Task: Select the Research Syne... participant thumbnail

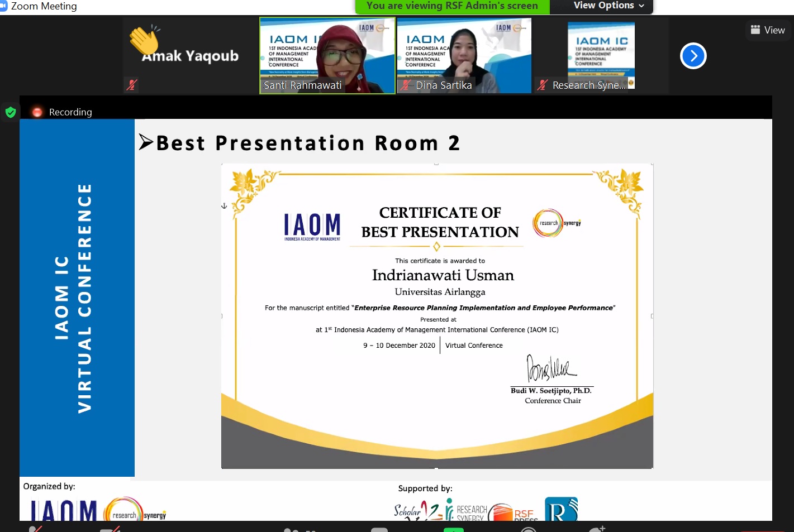Action: coord(601,55)
